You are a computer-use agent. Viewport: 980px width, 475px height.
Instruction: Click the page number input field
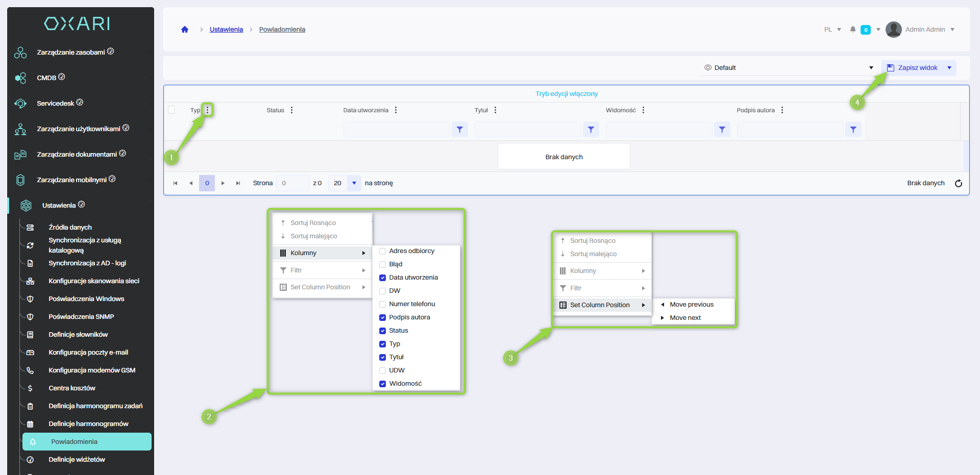tap(292, 183)
